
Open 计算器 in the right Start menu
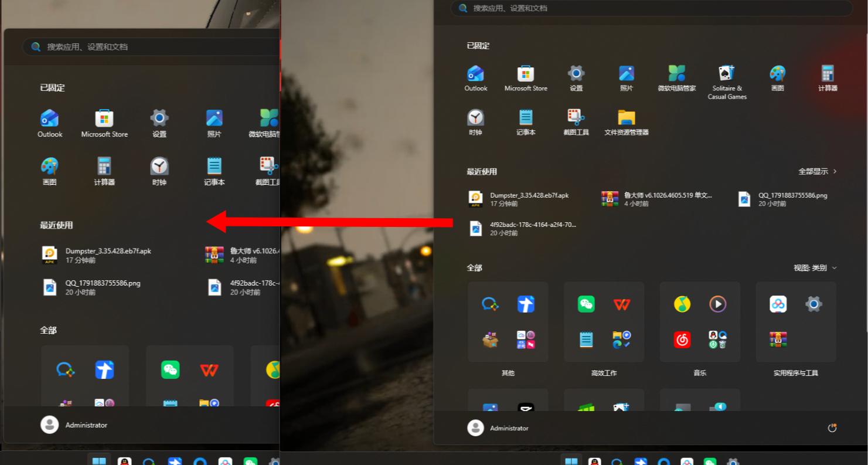pos(828,78)
